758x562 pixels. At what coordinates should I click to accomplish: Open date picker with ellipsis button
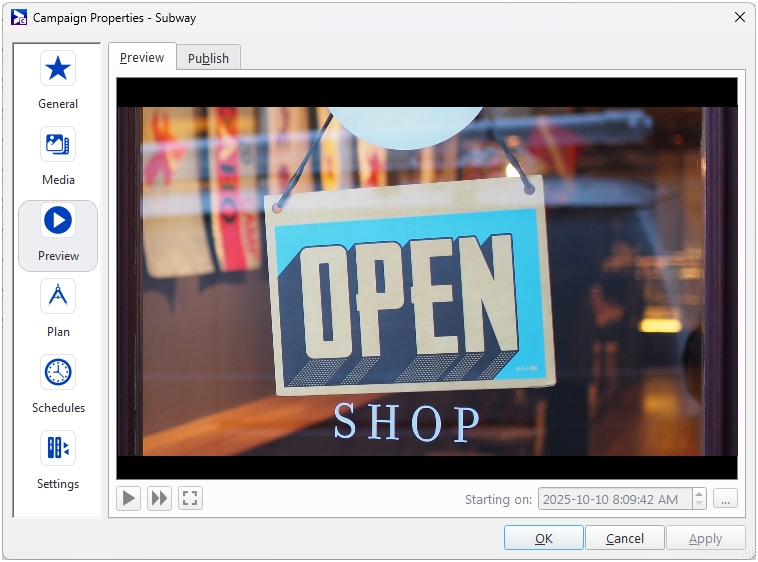point(726,499)
